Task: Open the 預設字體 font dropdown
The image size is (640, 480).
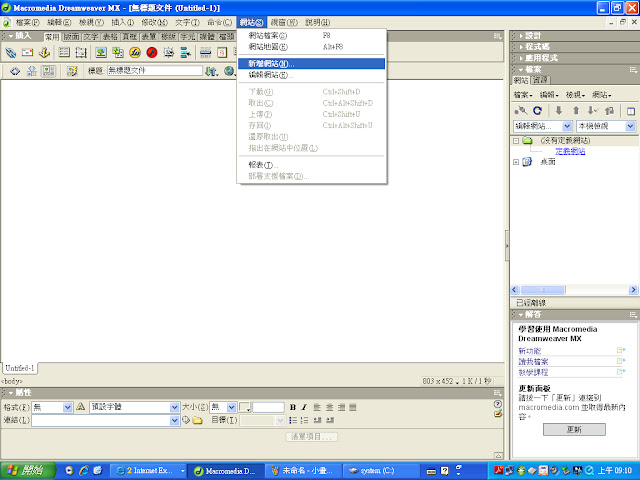Action: (174, 407)
